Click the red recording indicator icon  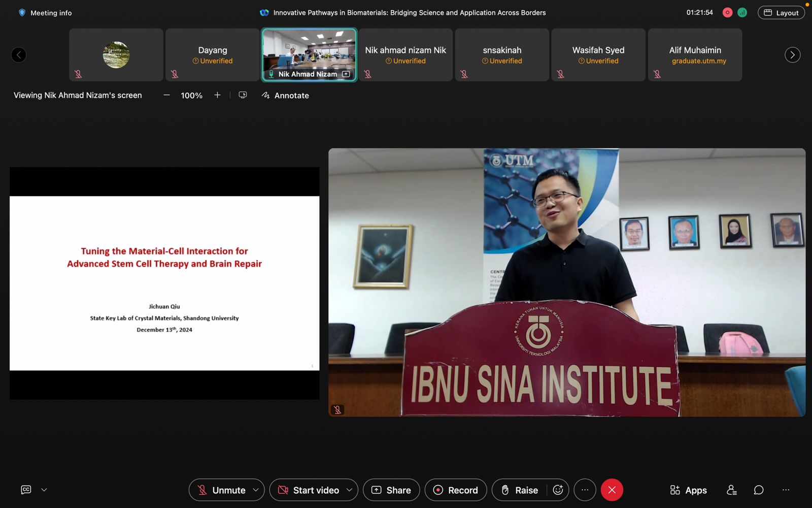coord(727,13)
